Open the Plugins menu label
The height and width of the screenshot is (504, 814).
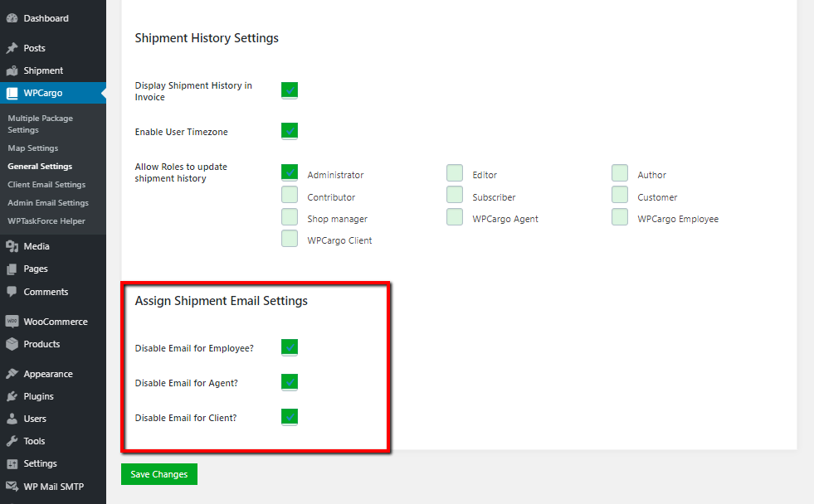[38, 396]
